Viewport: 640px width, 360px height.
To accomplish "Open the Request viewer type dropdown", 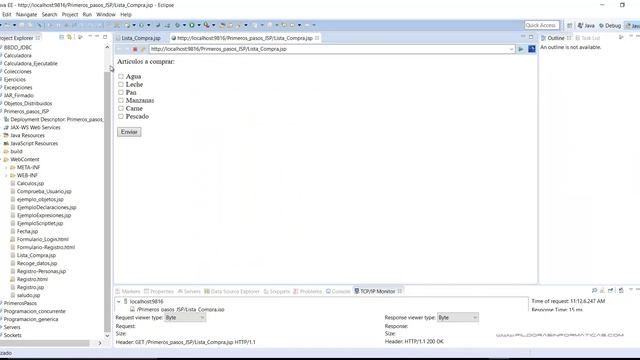I will [x=185, y=318].
